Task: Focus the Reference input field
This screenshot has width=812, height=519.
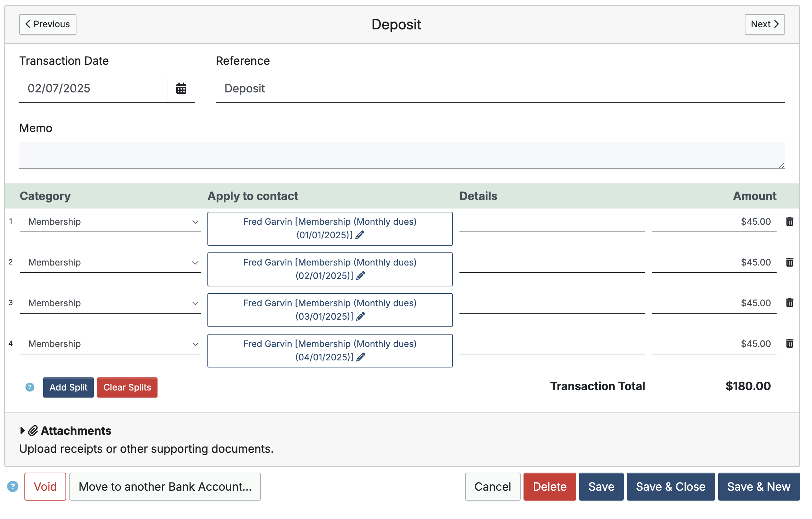Action: (500, 89)
